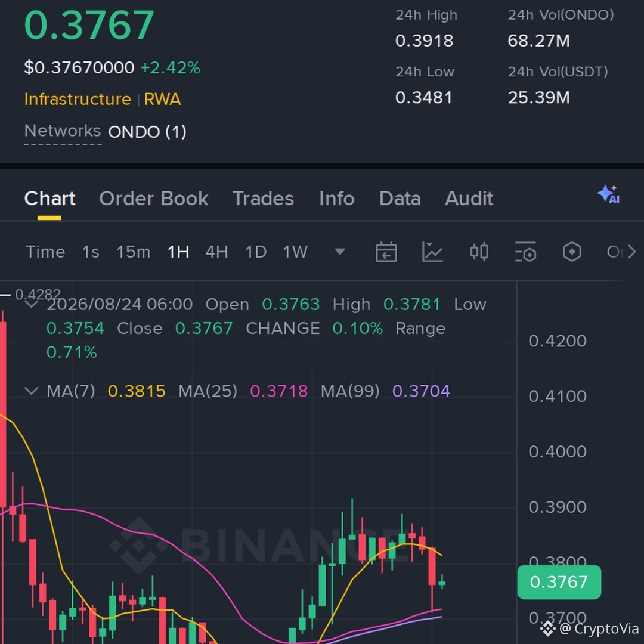Collapse the MA indicator values chevron
Image resolution: width=644 pixels, height=644 pixels.
pyautogui.click(x=32, y=391)
